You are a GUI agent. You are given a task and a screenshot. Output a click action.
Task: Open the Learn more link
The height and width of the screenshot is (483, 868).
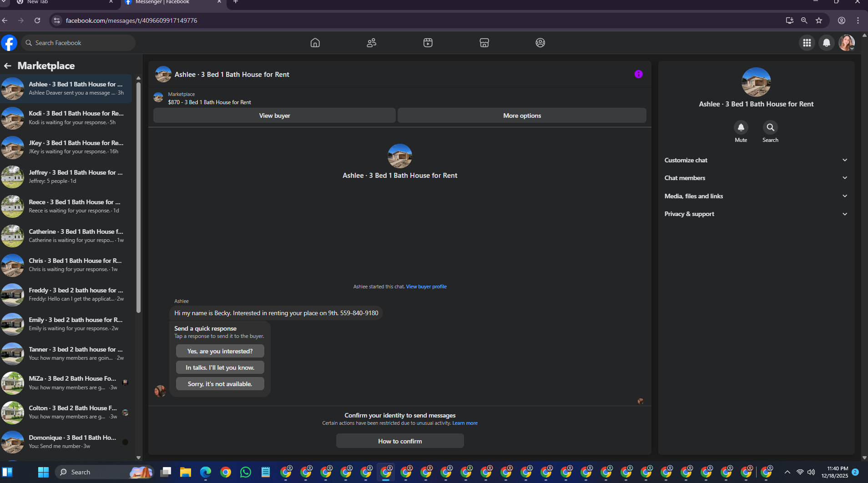(x=465, y=423)
